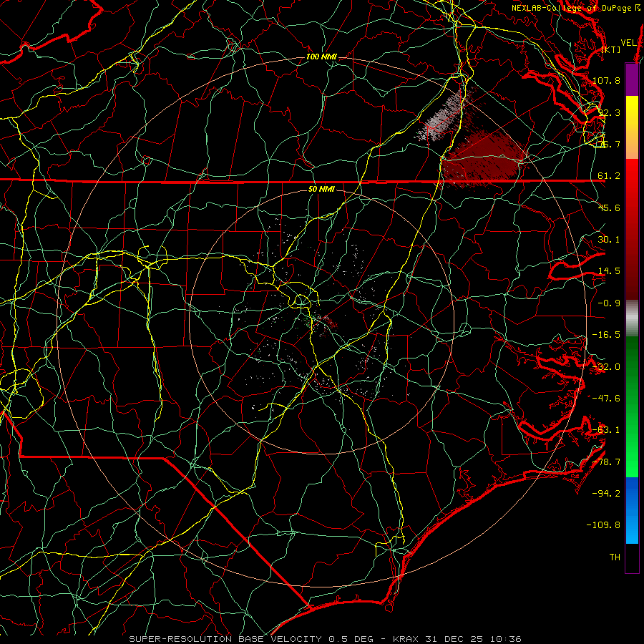Viewport: 644px width, 644px height.
Task: Select the 14.5 value on velocity scale
Action: coord(609,271)
